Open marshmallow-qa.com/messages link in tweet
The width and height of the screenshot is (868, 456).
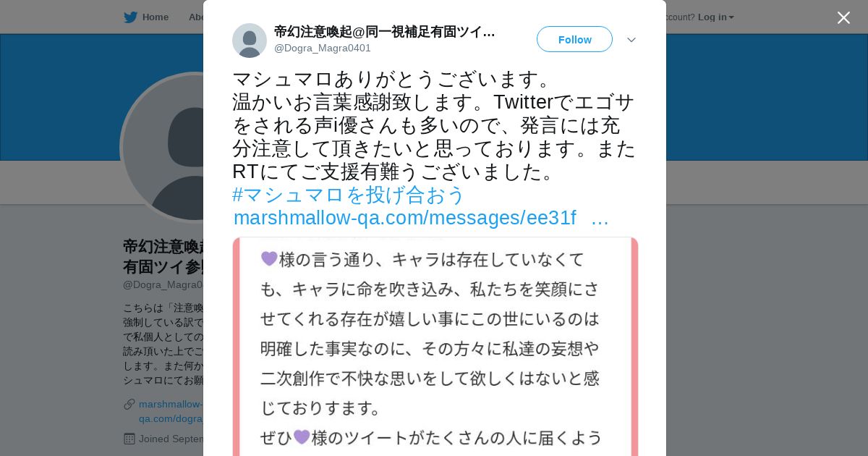tap(421, 218)
